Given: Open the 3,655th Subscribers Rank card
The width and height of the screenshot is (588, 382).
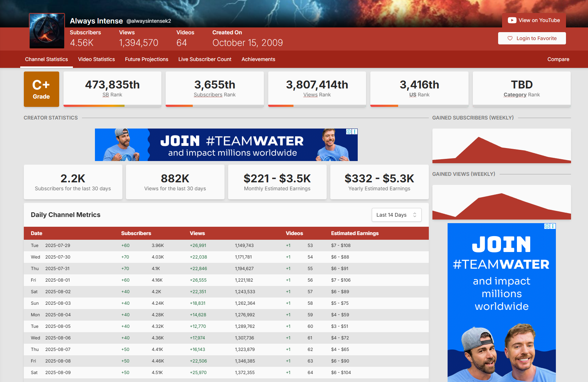Looking at the screenshot, I should coord(214,89).
